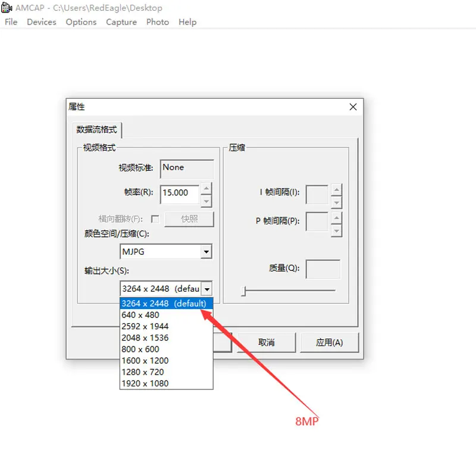
Task: Select 3264 x 2448 (default) in list
Action: [x=167, y=304]
